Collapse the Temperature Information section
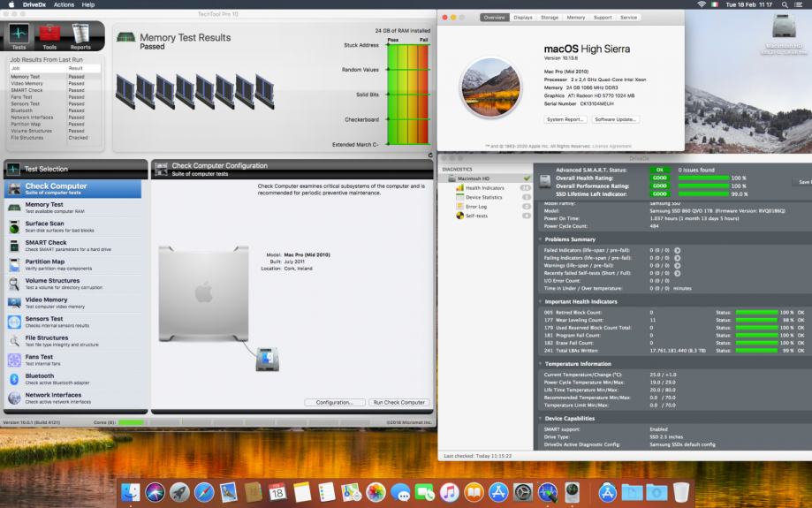 tap(541, 364)
